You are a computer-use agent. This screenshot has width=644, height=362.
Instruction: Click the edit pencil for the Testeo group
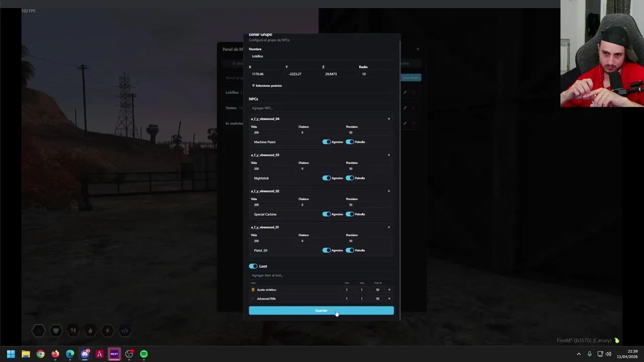405,108
